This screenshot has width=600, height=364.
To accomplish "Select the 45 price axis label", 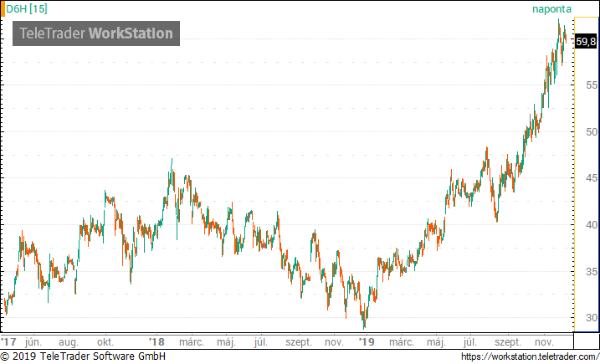I will tap(591, 178).
